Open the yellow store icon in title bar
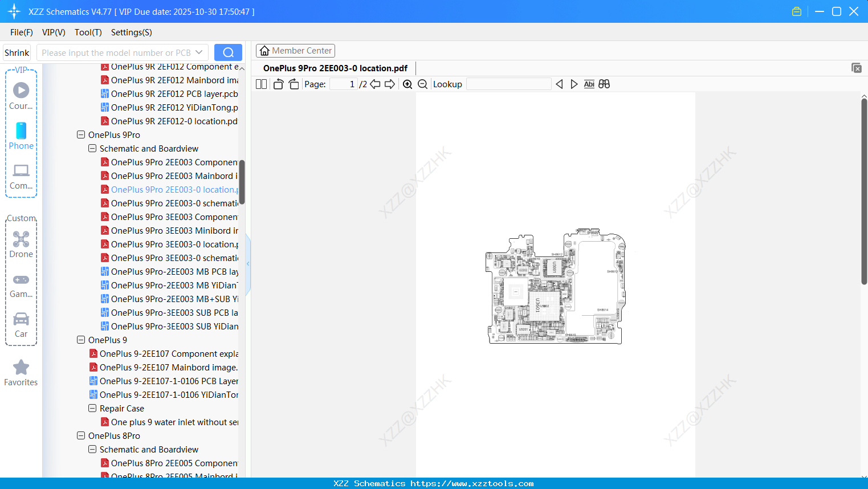Viewport: 868px width, 489px height. 797,11
